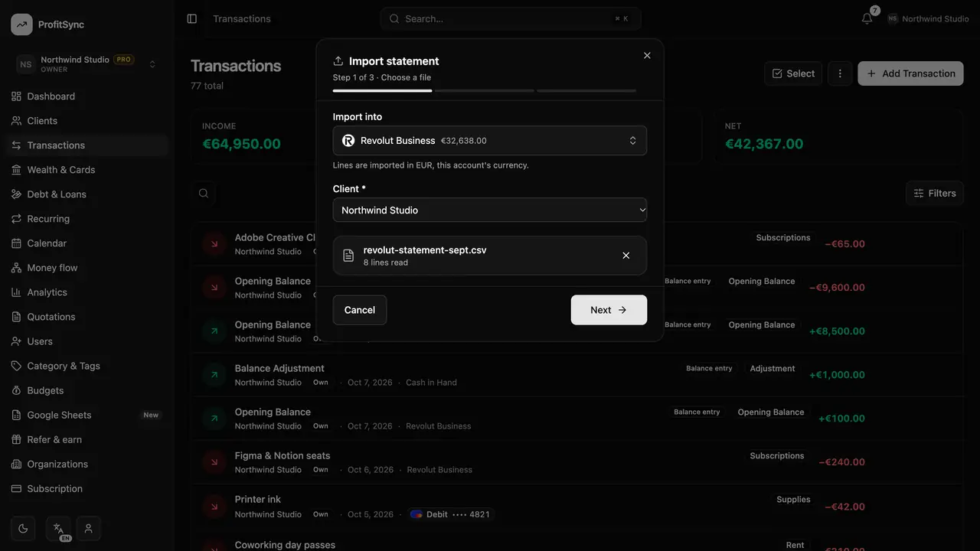The image size is (980, 551).
Task: Focus the top Search field
Action: (510, 18)
